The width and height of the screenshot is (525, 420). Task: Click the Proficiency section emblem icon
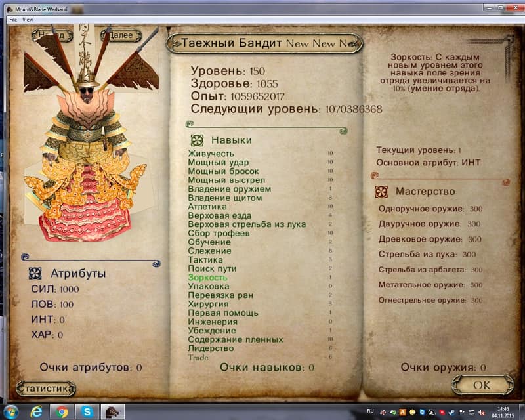pos(381,192)
